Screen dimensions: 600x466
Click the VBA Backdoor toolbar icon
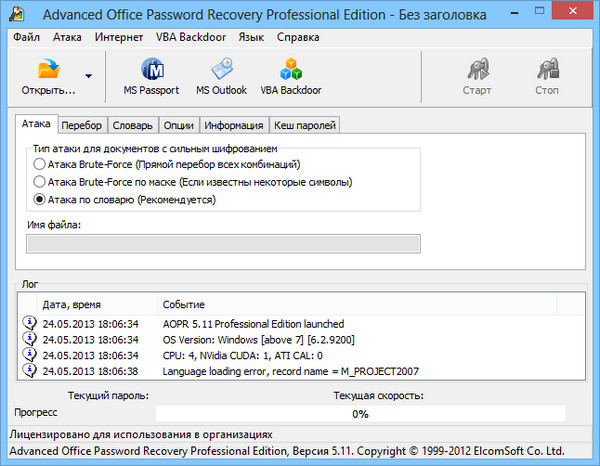pos(289,70)
